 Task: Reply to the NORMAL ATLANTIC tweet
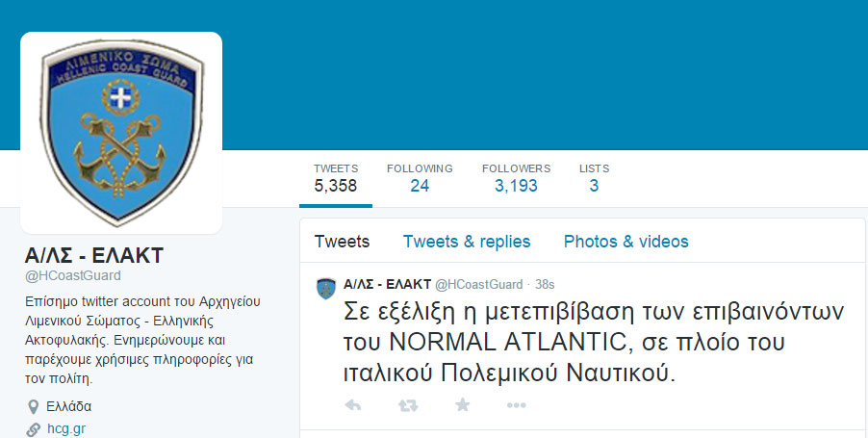352,405
